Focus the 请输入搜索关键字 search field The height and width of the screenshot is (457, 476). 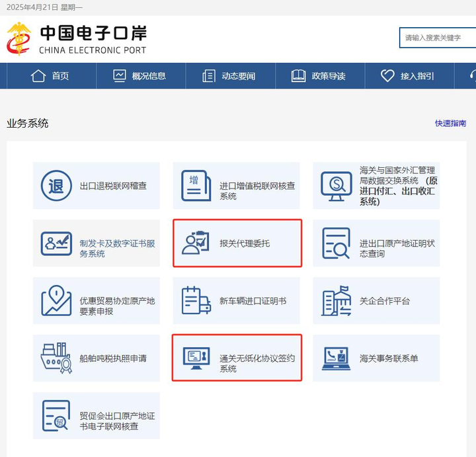coord(438,38)
